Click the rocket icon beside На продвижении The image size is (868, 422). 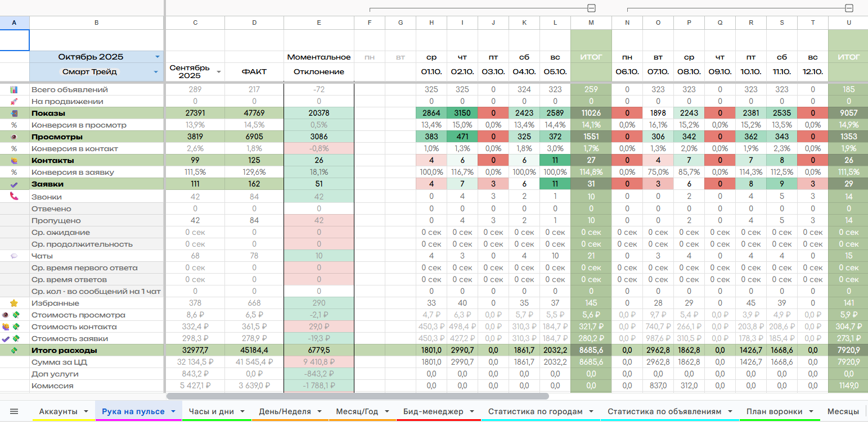tap(14, 102)
